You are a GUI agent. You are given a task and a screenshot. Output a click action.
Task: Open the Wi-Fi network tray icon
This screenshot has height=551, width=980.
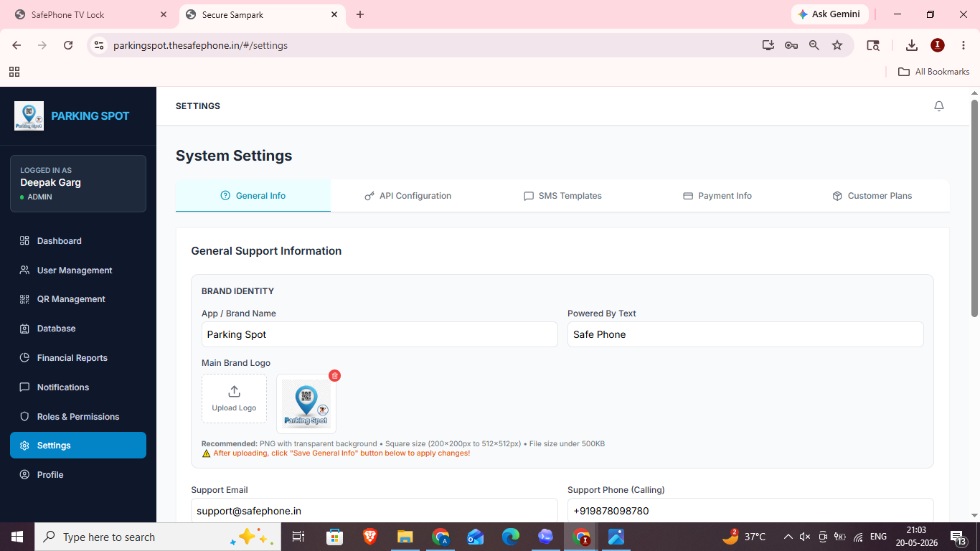point(858,537)
